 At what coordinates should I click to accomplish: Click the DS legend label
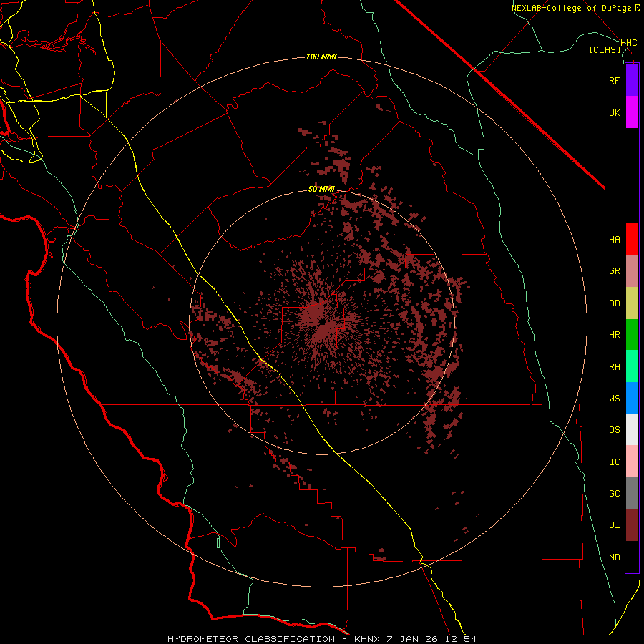pos(614,430)
